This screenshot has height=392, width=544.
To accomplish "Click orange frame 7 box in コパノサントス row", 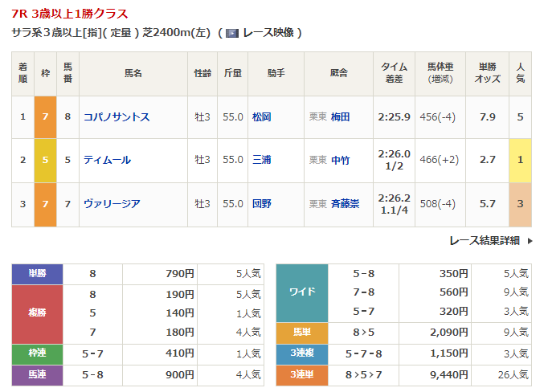I will pos(45,117).
